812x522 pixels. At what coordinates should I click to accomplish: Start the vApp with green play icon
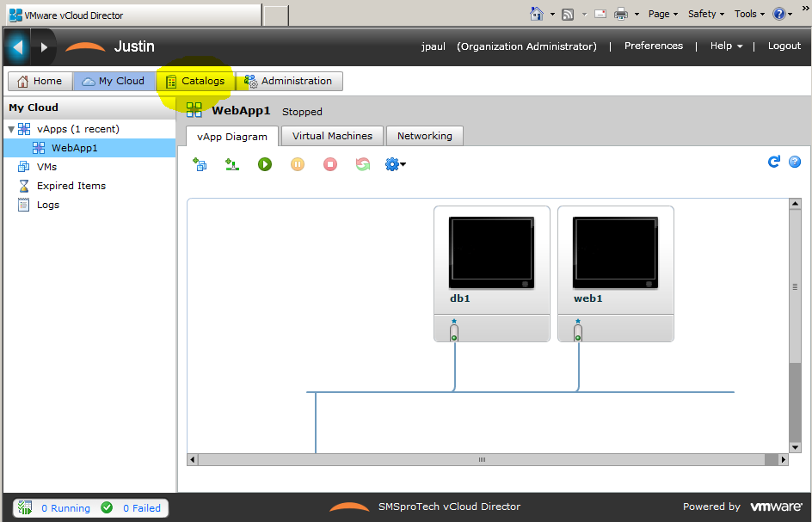pyautogui.click(x=265, y=164)
